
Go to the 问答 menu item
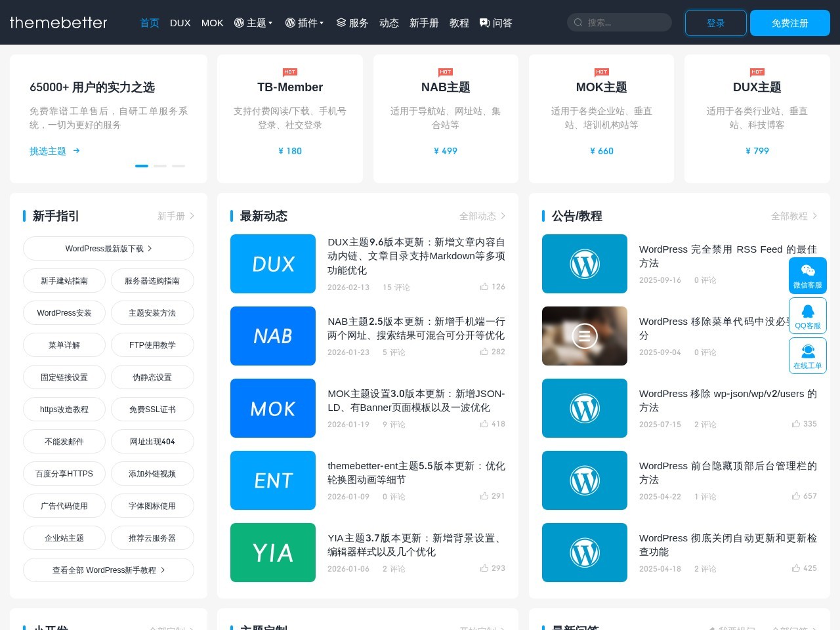point(495,23)
